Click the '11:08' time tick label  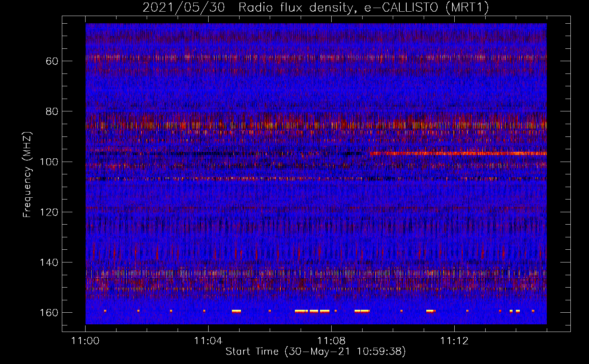[331, 341]
